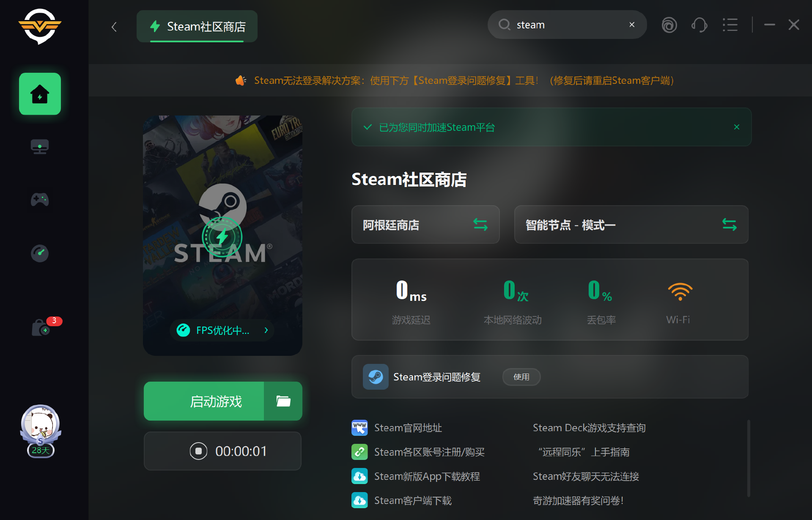
Task: Click the lightning boost icon on Steam artwork
Action: 222,237
